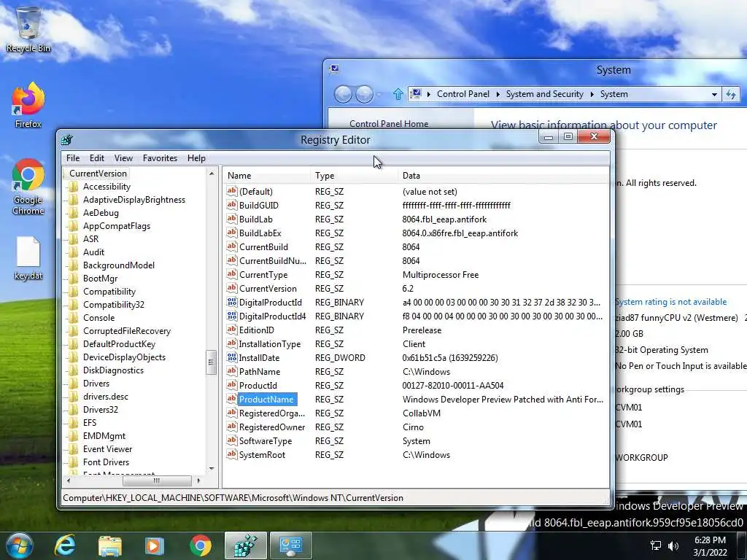Open address bar history dropdown in System window

714,94
